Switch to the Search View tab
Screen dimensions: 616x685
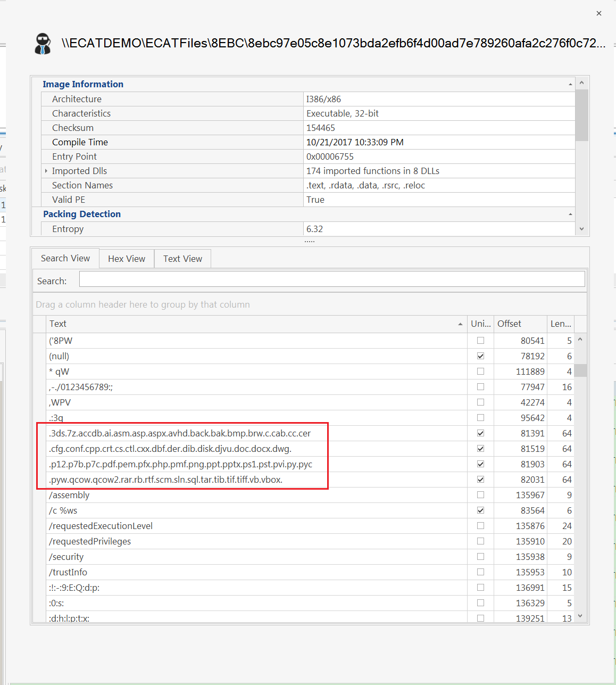65,258
